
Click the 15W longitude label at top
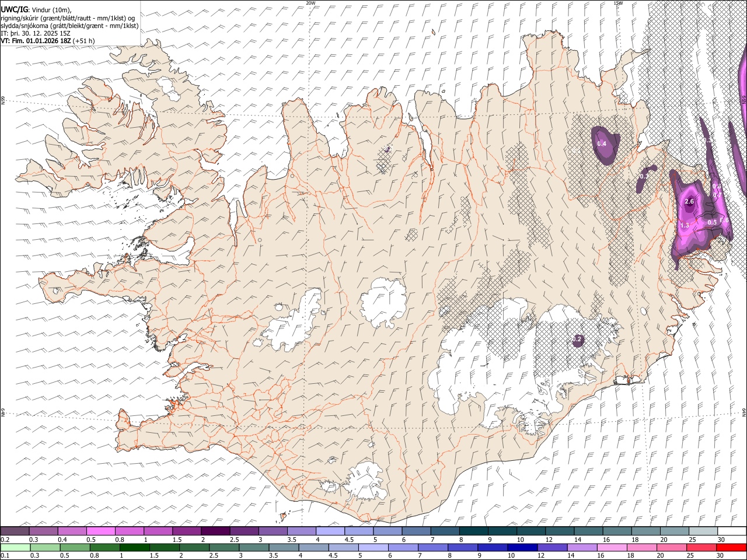pyautogui.click(x=618, y=3)
